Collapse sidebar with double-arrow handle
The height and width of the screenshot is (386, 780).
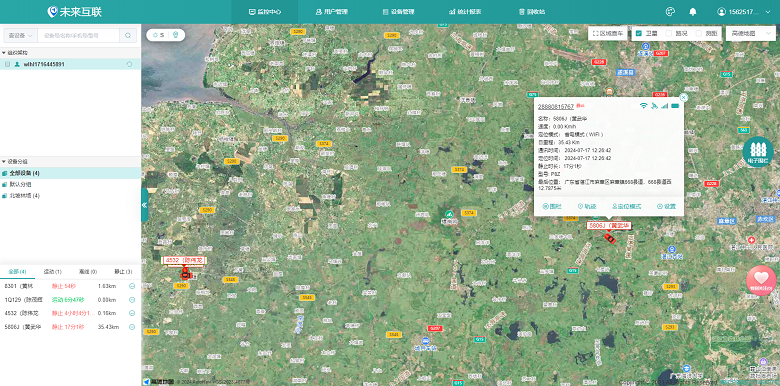[x=144, y=205]
